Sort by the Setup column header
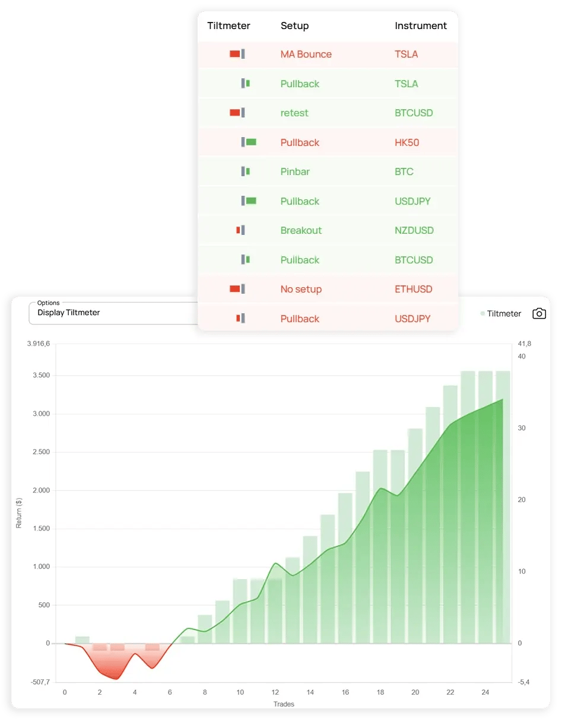The height and width of the screenshot is (728, 568). click(x=294, y=26)
